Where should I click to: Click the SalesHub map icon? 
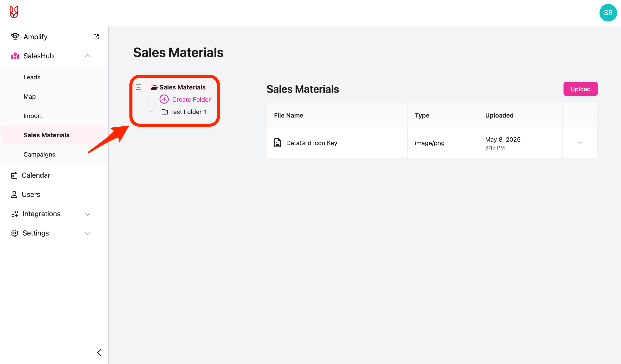tap(15, 56)
